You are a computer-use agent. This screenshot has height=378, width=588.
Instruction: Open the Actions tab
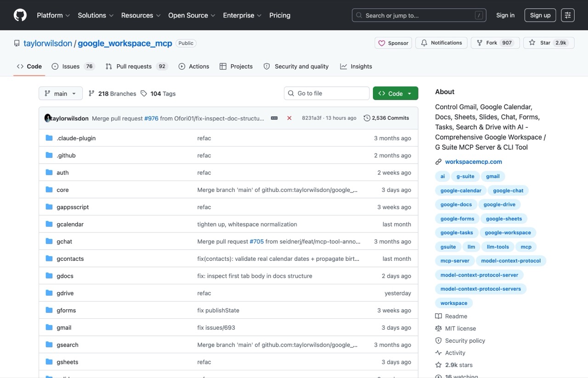194,66
